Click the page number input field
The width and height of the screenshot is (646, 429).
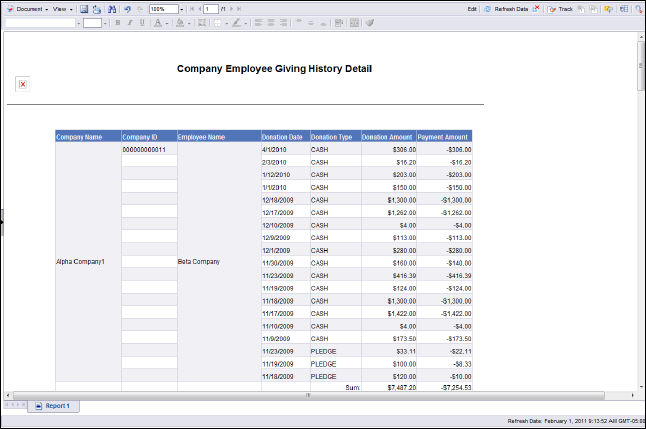pos(210,8)
